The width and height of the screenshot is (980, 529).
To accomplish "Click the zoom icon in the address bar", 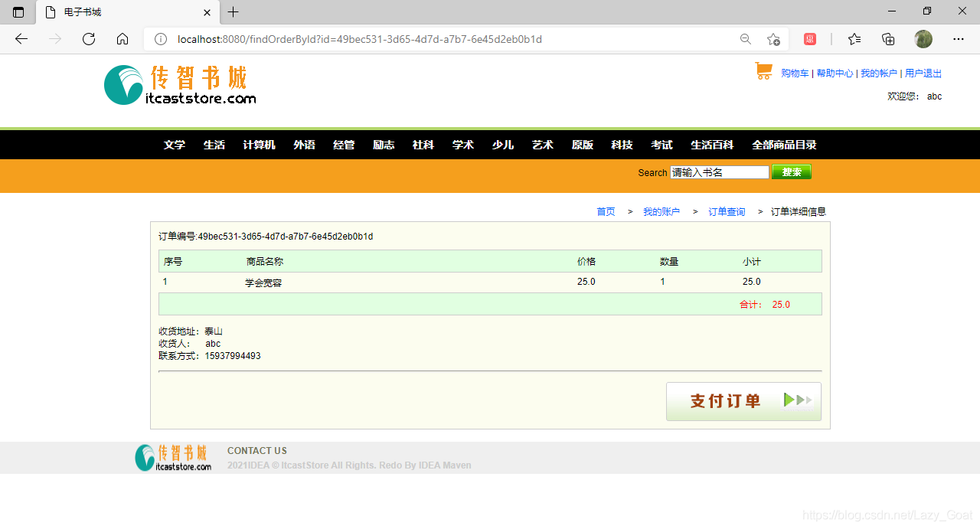I will [x=746, y=39].
